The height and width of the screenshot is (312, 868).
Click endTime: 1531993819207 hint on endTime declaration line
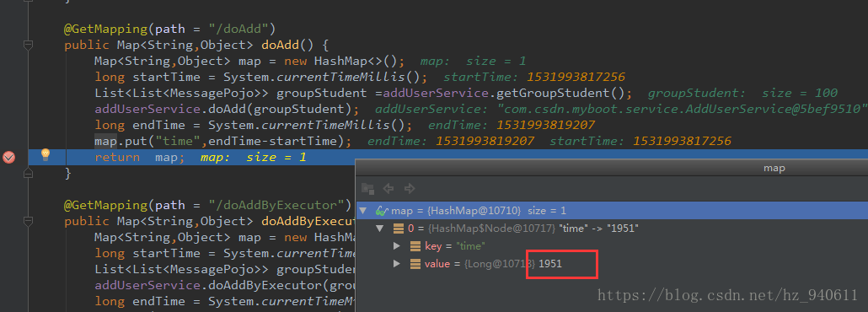click(512, 126)
